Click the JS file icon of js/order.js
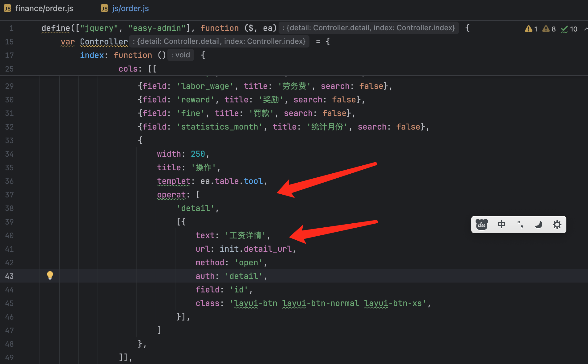Screen dimensions: 588x364 coord(104,8)
